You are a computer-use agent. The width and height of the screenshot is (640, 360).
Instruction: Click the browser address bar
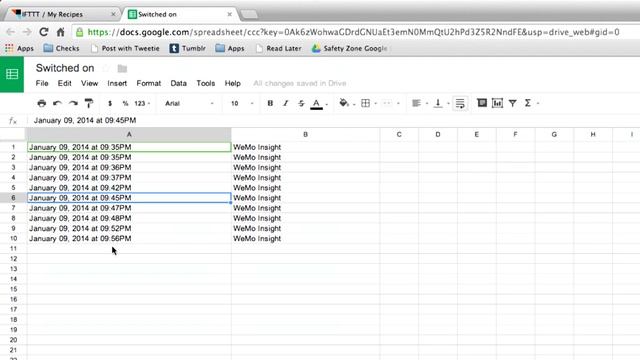tap(353, 32)
